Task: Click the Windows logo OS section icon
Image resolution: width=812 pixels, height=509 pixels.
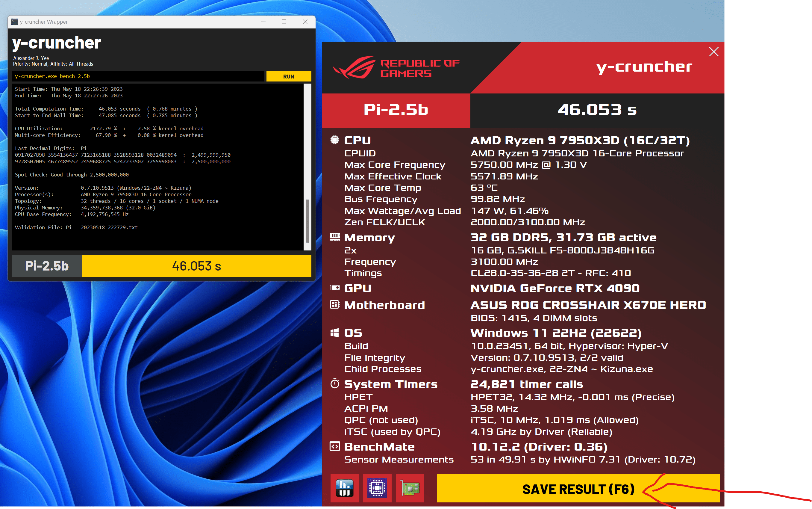Action: tap(335, 333)
